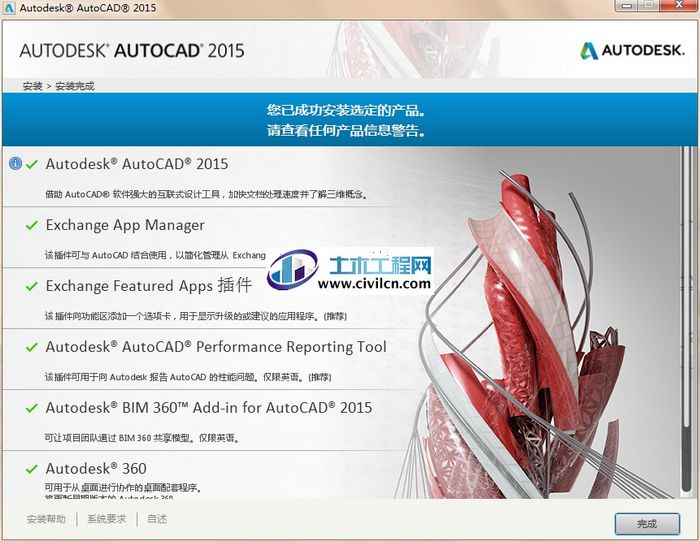Open the 系统要求 system requirements link
This screenshot has height=542, width=700.
click(106, 519)
